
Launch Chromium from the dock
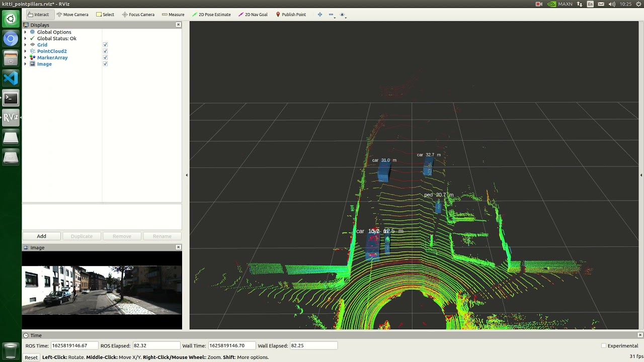coord(11,39)
